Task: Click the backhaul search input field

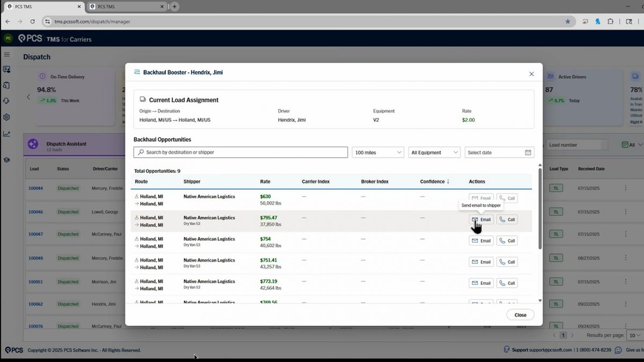Action: click(x=240, y=153)
